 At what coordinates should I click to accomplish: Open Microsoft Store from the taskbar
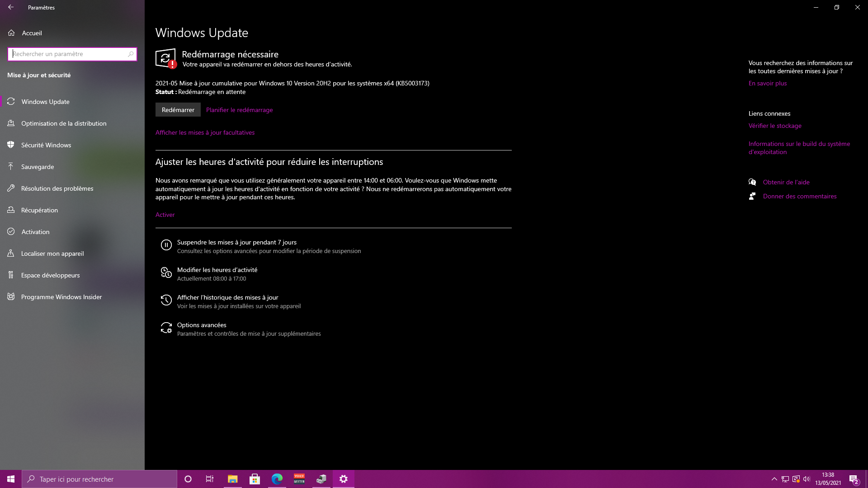255,479
